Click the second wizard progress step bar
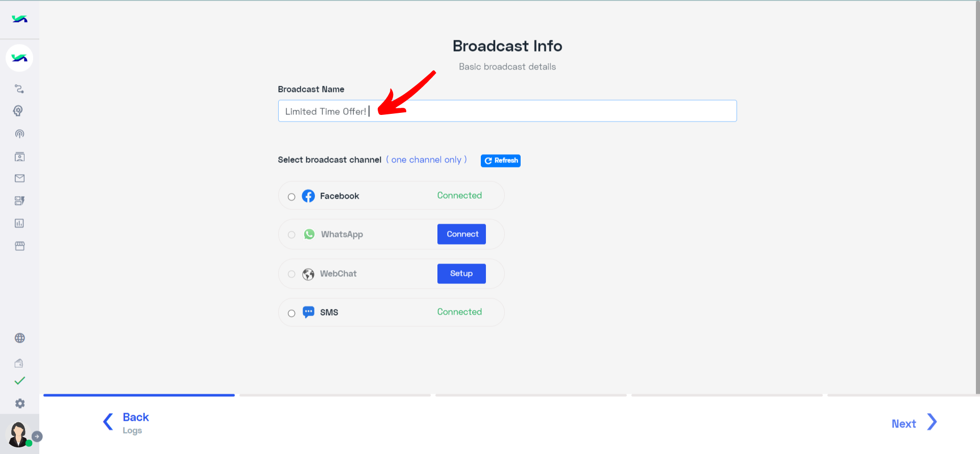 click(x=335, y=395)
